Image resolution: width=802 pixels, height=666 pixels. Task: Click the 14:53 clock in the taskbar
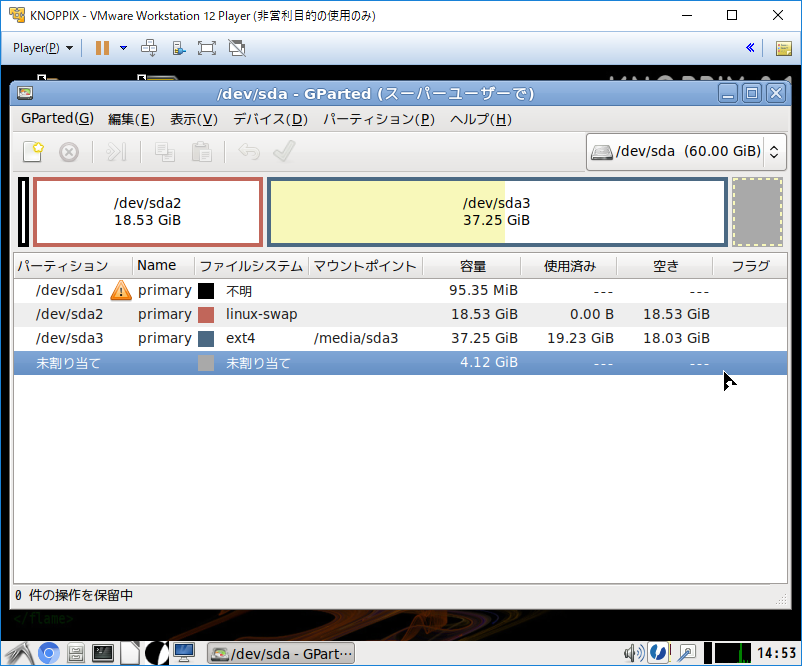(776, 653)
